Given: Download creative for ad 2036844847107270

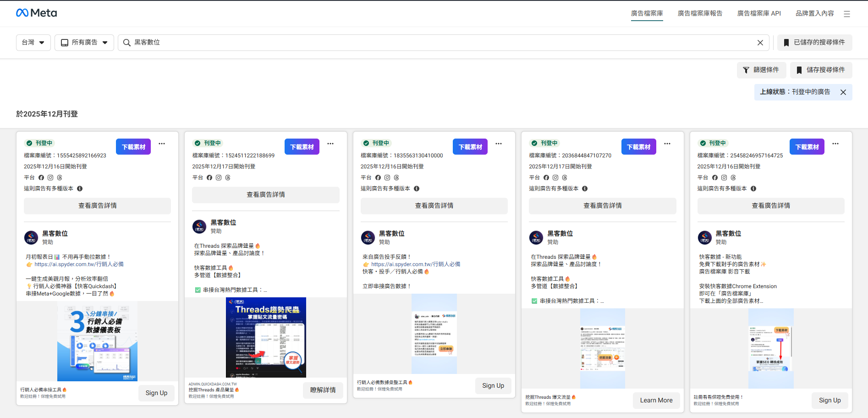Looking at the screenshot, I should point(639,147).
